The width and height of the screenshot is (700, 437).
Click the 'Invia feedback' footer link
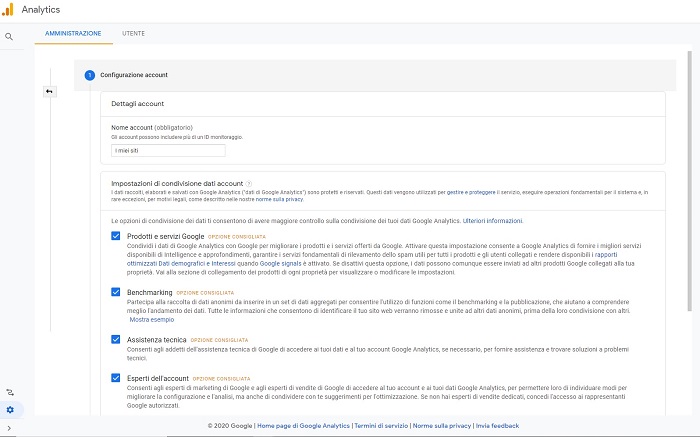[497, 426]
